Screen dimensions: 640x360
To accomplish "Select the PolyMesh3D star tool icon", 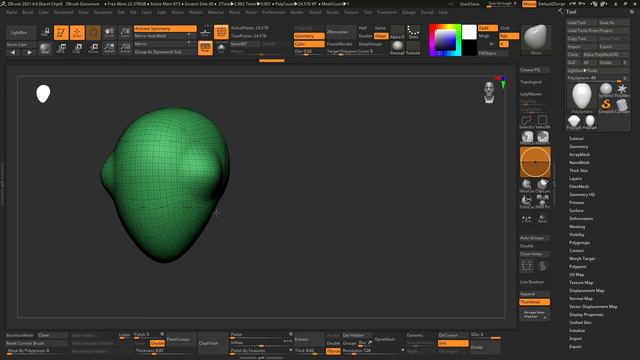I will click(622, 89).
